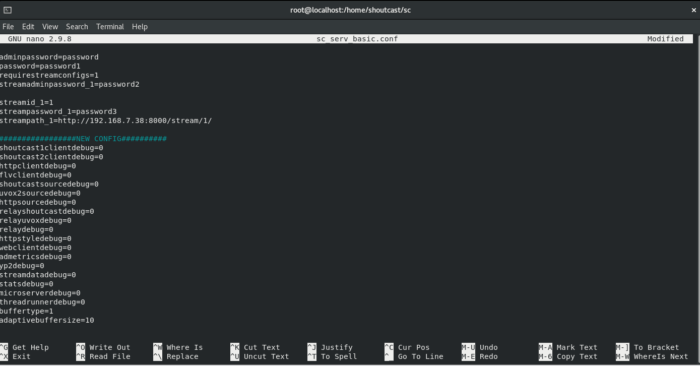This screenshot has height=366, width=700.
Task: Click the buffertype=1 line
Action: (x=26, y=311)
